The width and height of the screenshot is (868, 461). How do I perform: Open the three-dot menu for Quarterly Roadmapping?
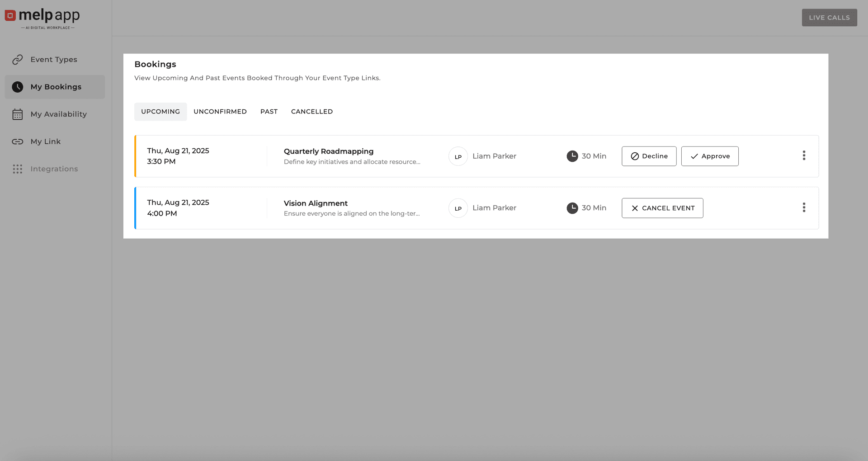804,155
